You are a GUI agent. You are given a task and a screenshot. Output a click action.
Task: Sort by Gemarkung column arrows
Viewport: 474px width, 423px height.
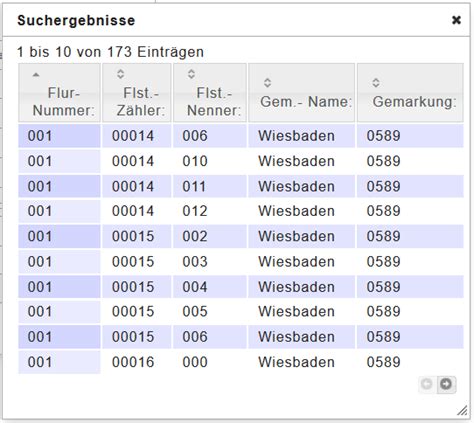(376, 83)
